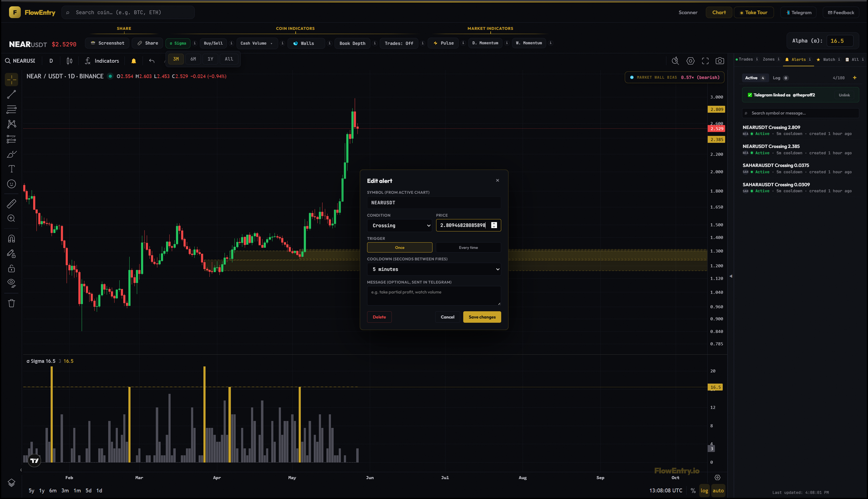This screenshot has width=868, height=499.
Task: Unlink the Telegram account
Action: (844, 95)
